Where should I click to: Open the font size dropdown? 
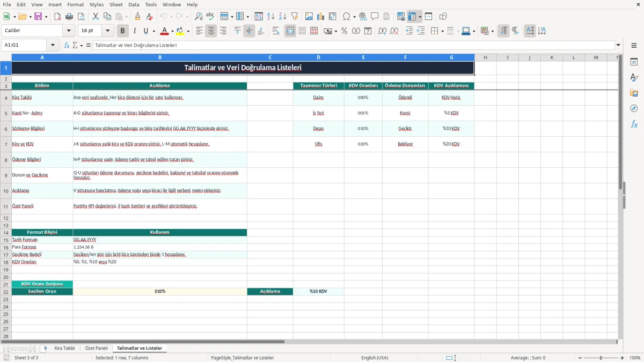108,31
